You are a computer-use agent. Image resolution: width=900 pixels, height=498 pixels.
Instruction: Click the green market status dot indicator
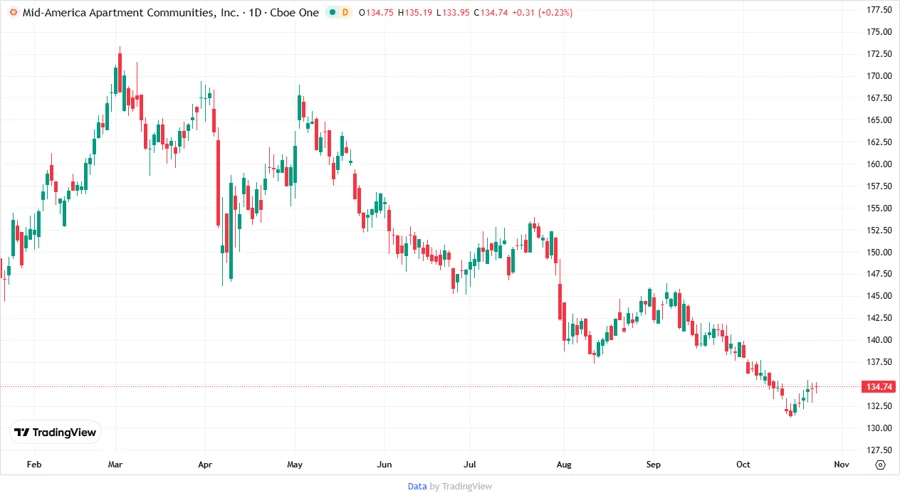coord(332,12)
